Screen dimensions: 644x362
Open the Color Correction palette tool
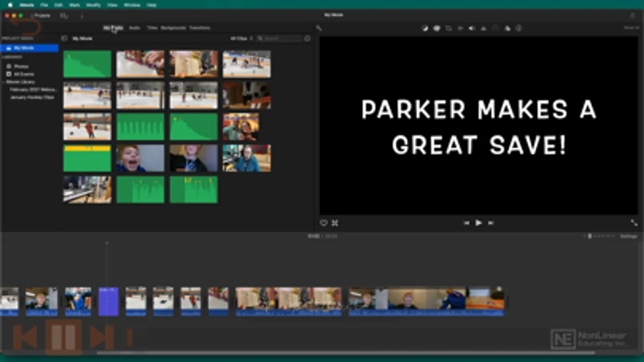click(437, 28)
